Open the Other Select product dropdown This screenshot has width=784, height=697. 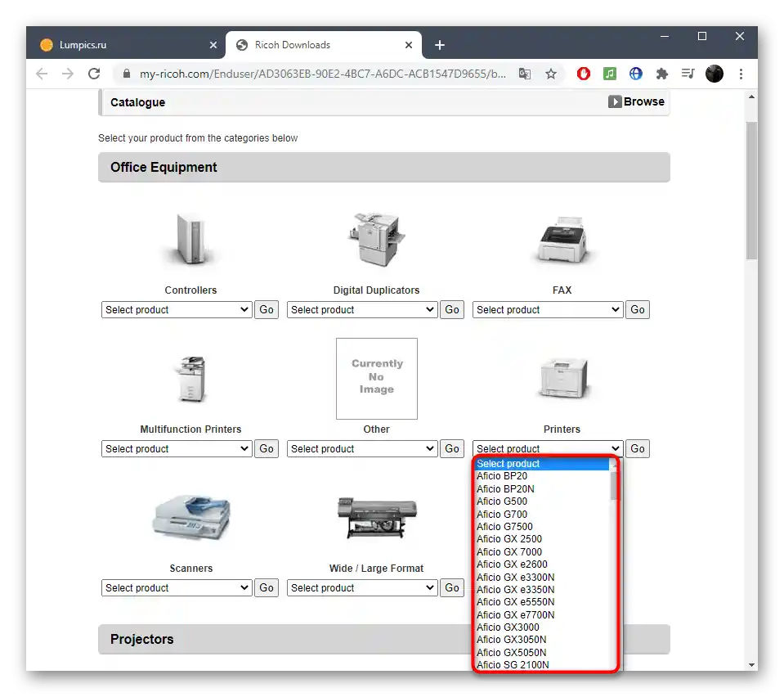(362, 449)
